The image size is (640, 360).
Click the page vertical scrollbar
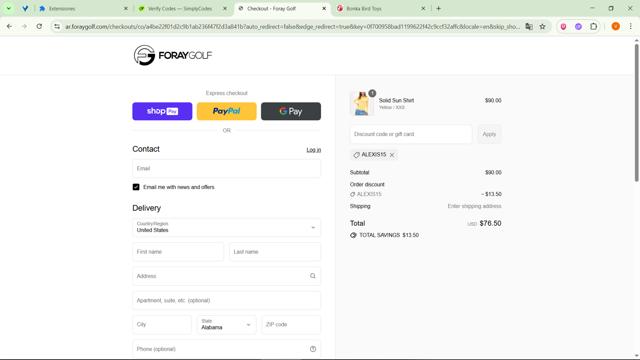point(636,112)
